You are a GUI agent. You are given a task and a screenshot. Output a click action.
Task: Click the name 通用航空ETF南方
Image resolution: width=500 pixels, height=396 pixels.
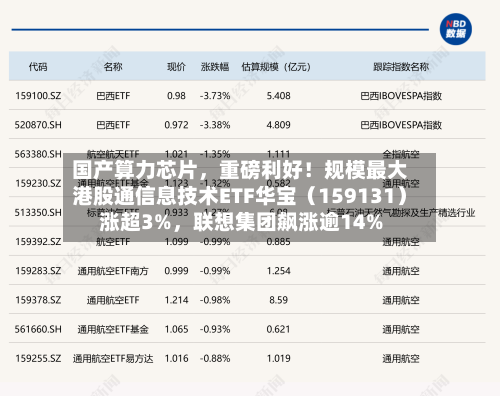(113, 271)
